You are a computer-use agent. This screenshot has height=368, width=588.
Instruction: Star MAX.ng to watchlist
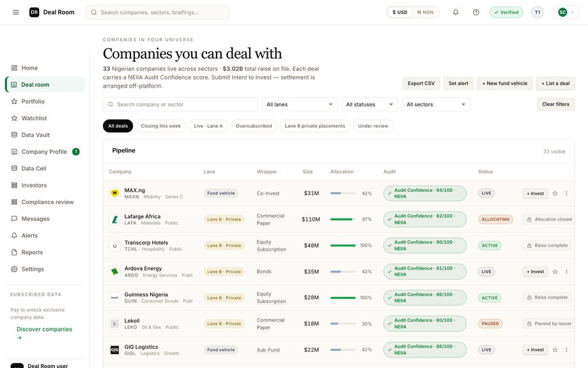555,193
